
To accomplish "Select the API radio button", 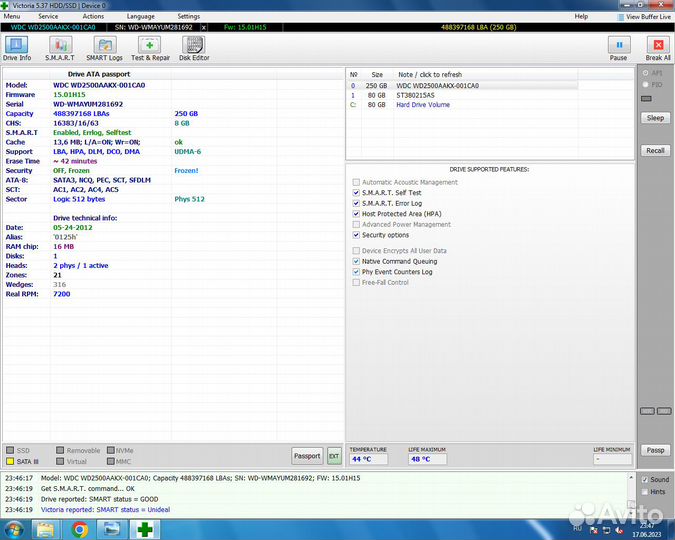I will [x=645, y=73].
